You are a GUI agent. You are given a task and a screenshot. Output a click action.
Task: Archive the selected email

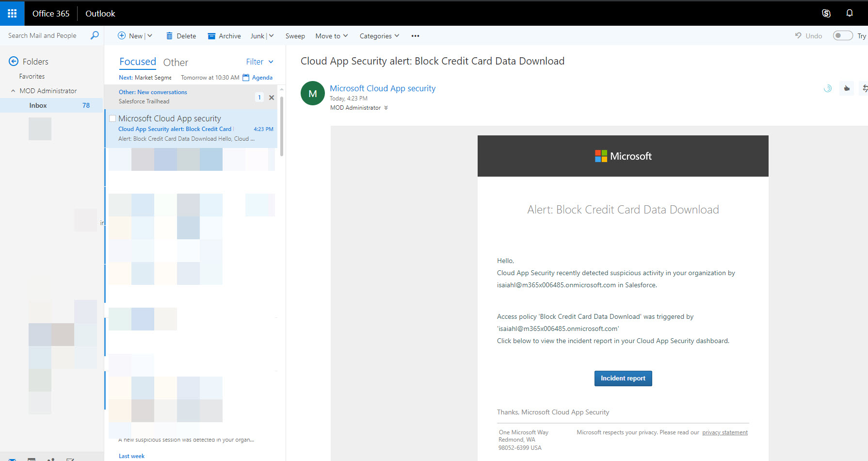point(224,36)
